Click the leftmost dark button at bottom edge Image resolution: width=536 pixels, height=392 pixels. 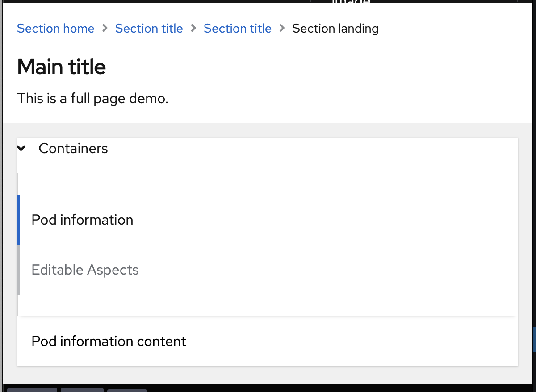[x=32, y=390]
